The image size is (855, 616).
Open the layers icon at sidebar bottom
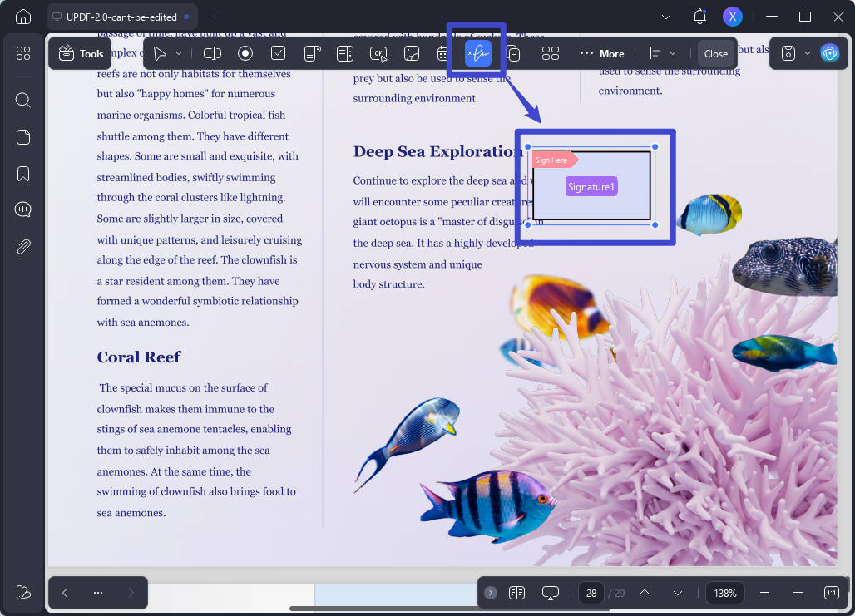tap(23, 592)
